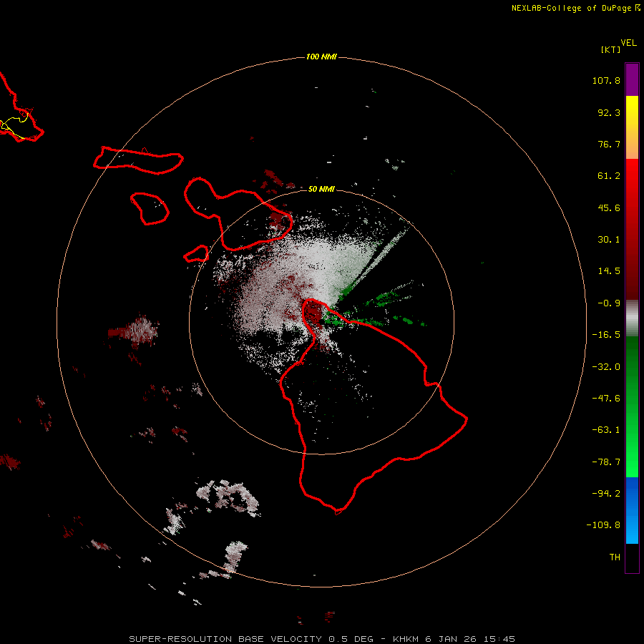Click the -63.1 velocity scale value
The width and height of the screenshot is (644, 644).
pos(606,430)
